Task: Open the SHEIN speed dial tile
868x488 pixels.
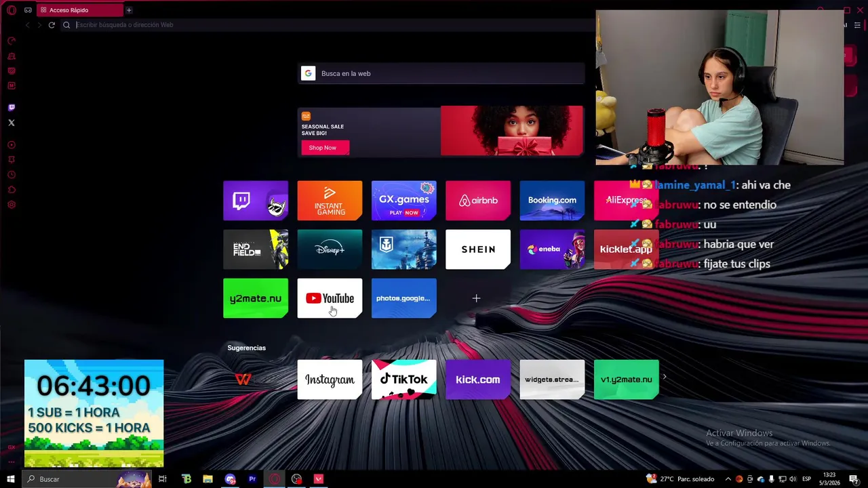Action: click(x=478, y=249)
